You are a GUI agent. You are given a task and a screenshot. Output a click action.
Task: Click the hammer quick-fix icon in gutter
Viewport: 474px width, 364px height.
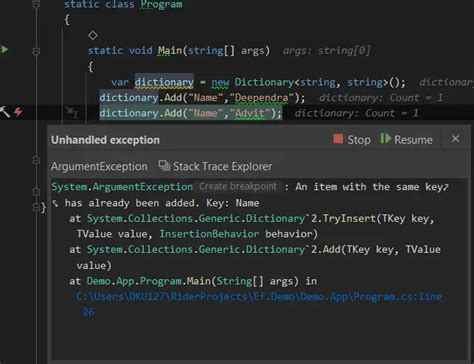(x=5, y=112)
